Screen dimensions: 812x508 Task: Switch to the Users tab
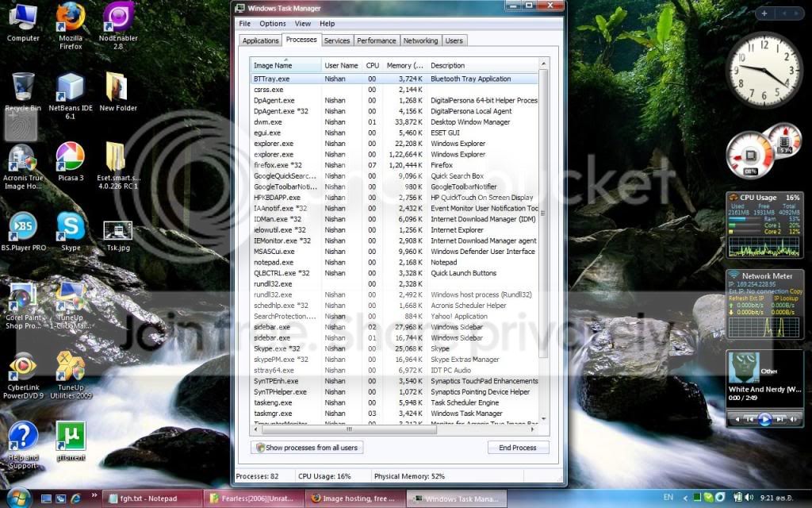pos(454,40)
